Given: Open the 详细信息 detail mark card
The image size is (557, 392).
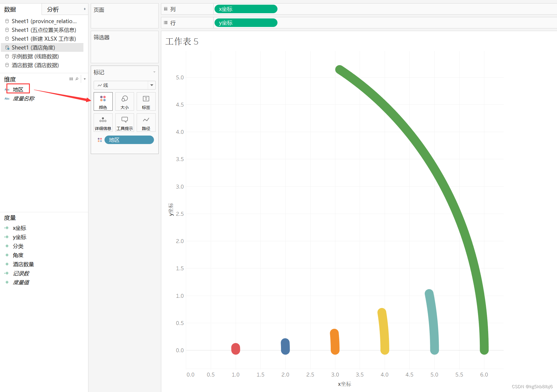Looking at the screenshot, I should click(103, 122).
